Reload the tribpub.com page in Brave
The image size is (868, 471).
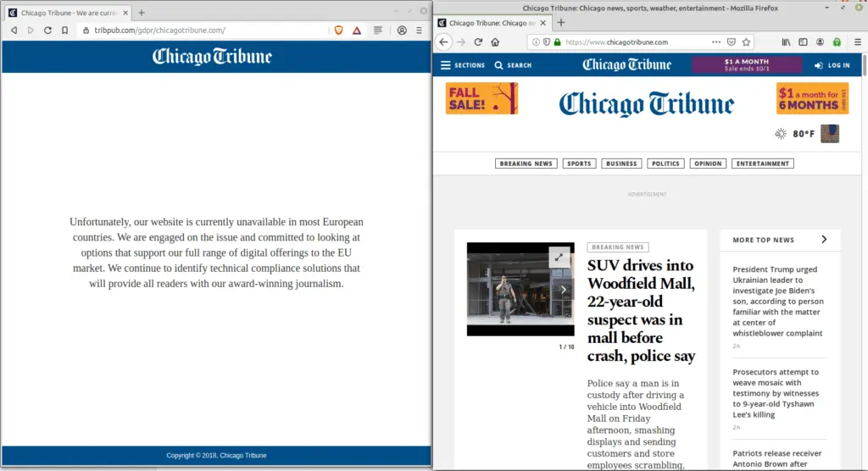click(x=47, y=30)
